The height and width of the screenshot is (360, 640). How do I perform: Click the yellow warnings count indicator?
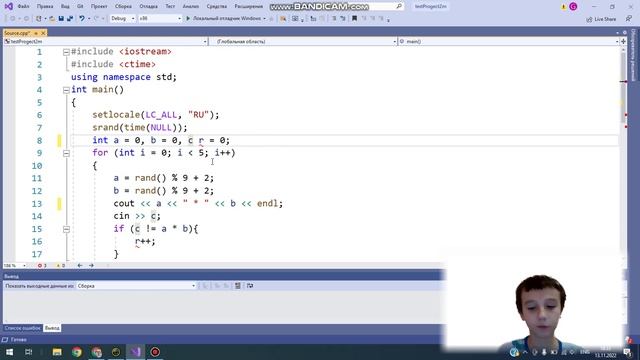(60, 266)
